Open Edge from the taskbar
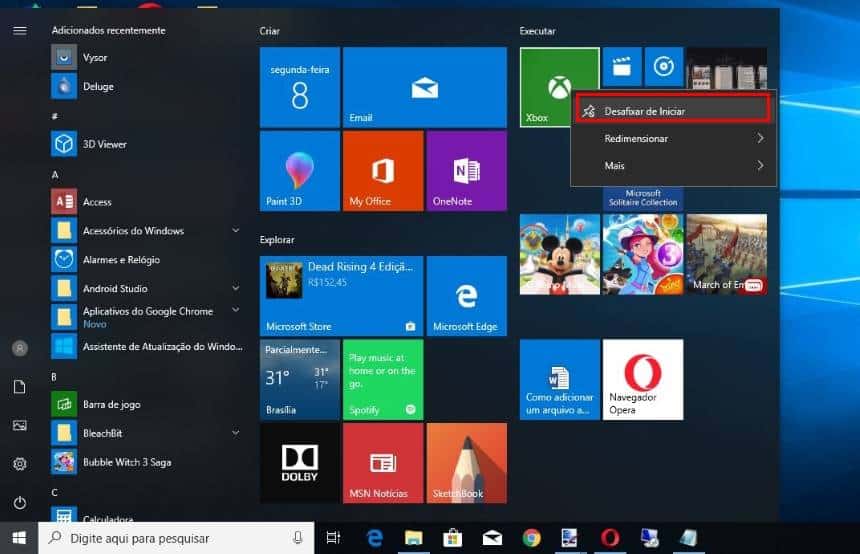860x554 pixels. point(375,538)
